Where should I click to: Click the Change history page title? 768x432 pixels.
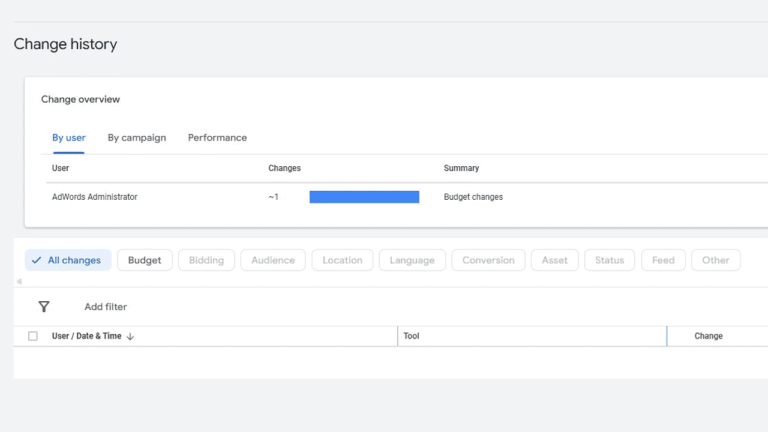coord(65,44)
